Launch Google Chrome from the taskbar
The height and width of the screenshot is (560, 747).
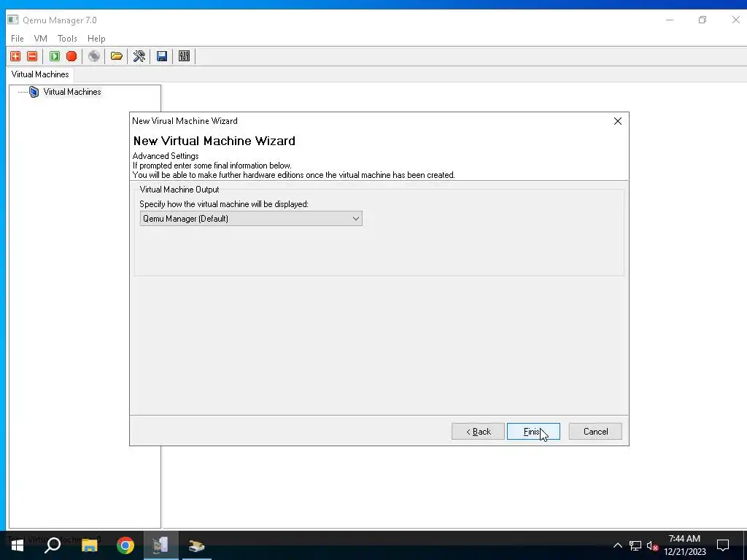point(125,545)
